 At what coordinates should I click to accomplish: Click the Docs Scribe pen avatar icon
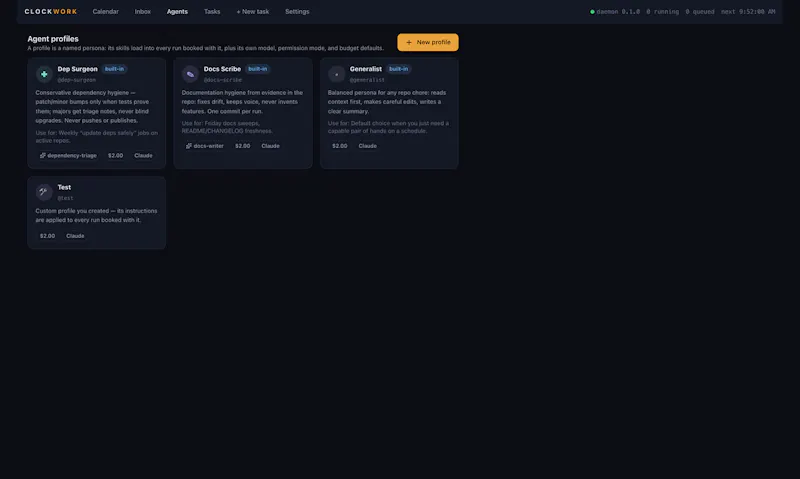tap(190, 74)
